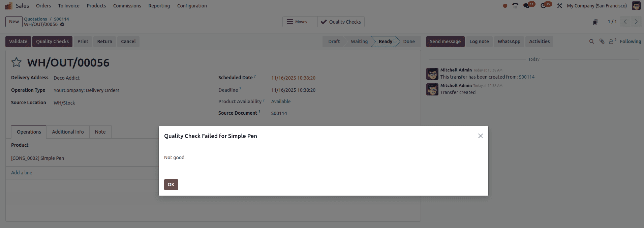Click the New record button
The image size is (644, 228).
14,22
